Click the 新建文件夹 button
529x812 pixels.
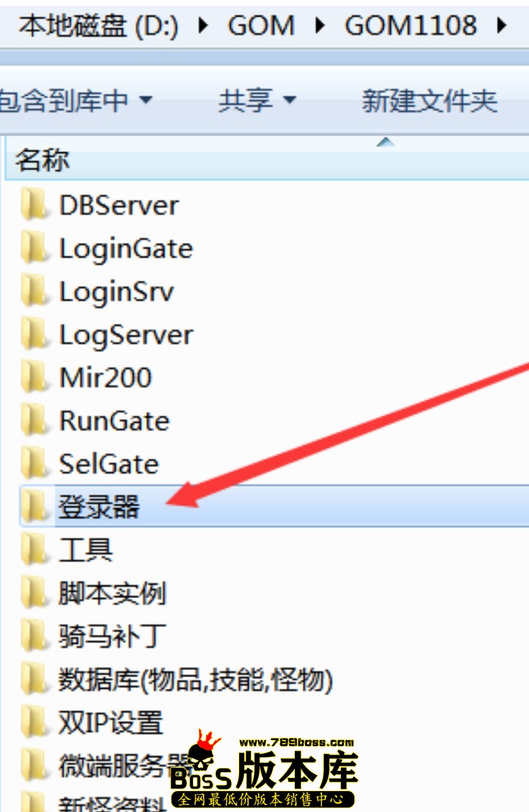click(x=430, y=100)
